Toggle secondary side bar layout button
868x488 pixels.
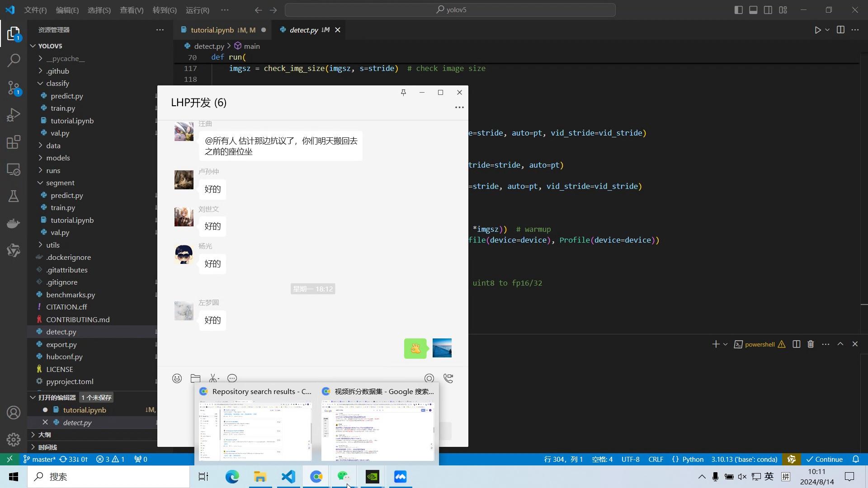768,10
